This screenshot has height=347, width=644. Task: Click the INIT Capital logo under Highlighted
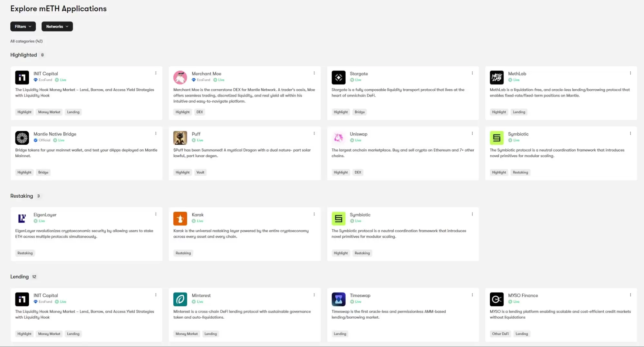pyautogui.click(x=22, y=77)
